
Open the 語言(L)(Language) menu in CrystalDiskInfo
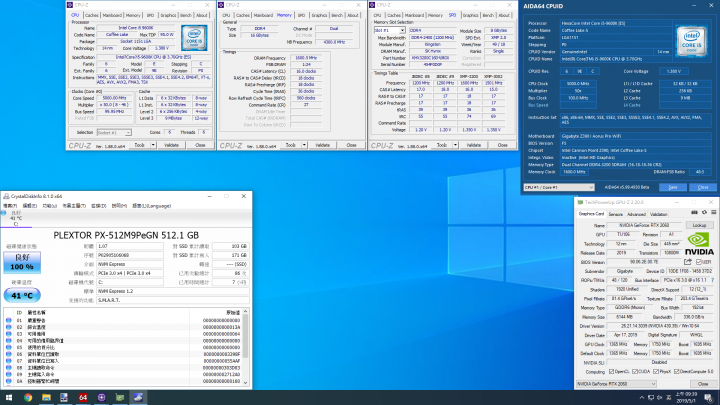[x=152, y=206]
